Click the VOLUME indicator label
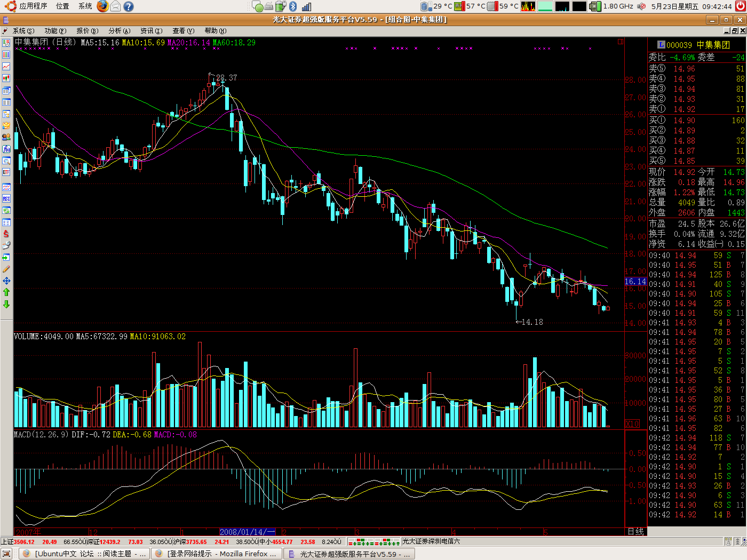 pyautogui.click(x=44, y=337)
